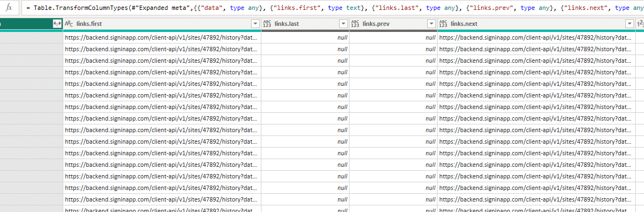
Task: Select top-row null cell under links.last
Action: point(305,38)
